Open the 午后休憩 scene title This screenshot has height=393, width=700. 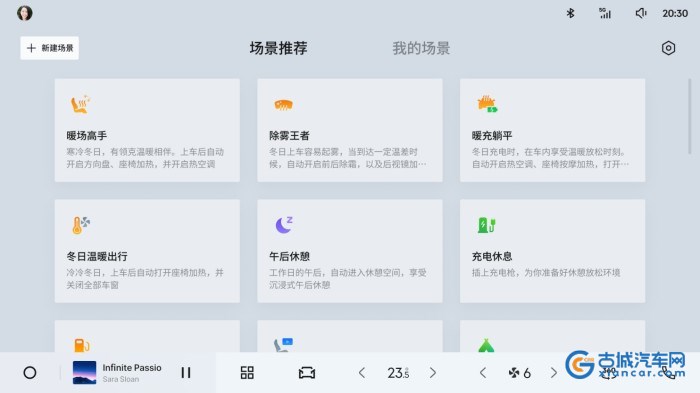(x=289, y=256)
